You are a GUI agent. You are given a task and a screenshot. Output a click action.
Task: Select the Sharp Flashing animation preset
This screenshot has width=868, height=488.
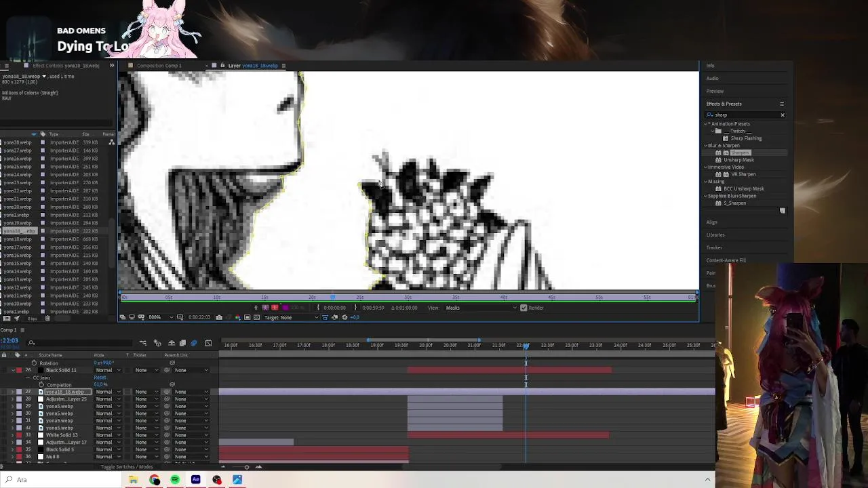[746, 138]
